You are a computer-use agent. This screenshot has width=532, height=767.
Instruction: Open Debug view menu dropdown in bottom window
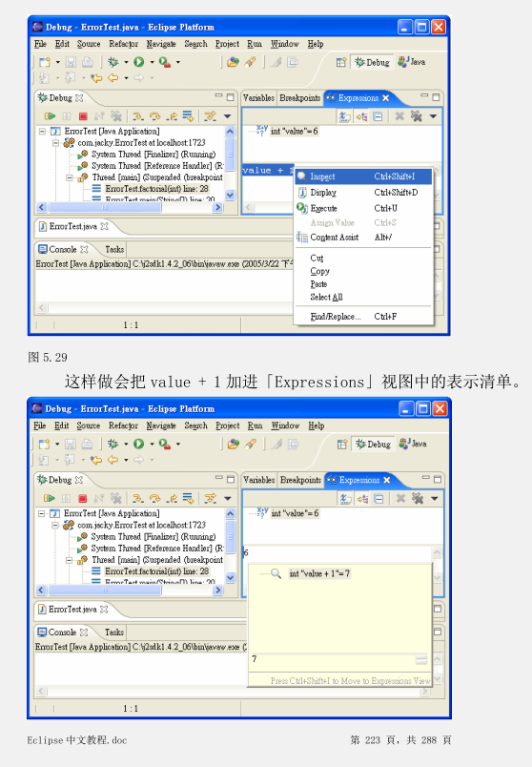(227, 498)
